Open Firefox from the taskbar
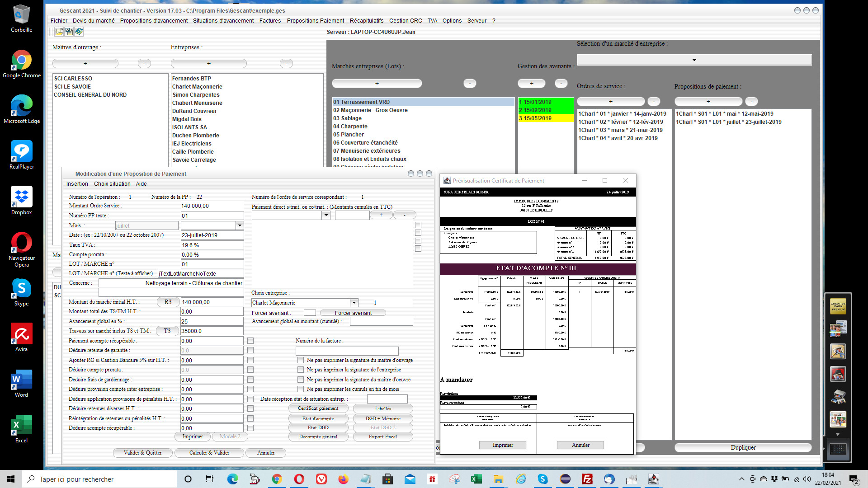 (x=344, y=479)
